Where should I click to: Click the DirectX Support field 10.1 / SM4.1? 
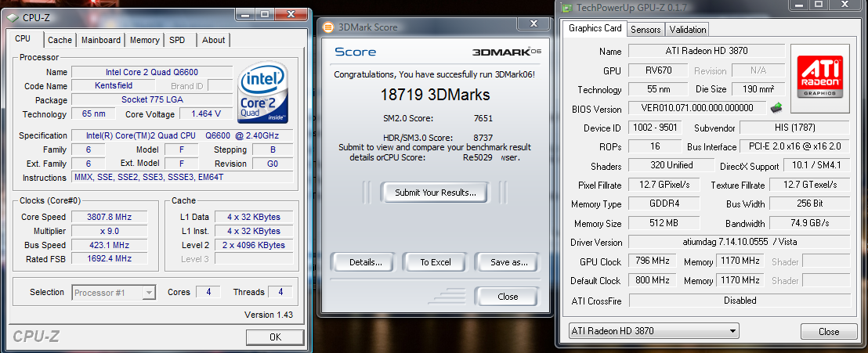click(x=816, y=166)
